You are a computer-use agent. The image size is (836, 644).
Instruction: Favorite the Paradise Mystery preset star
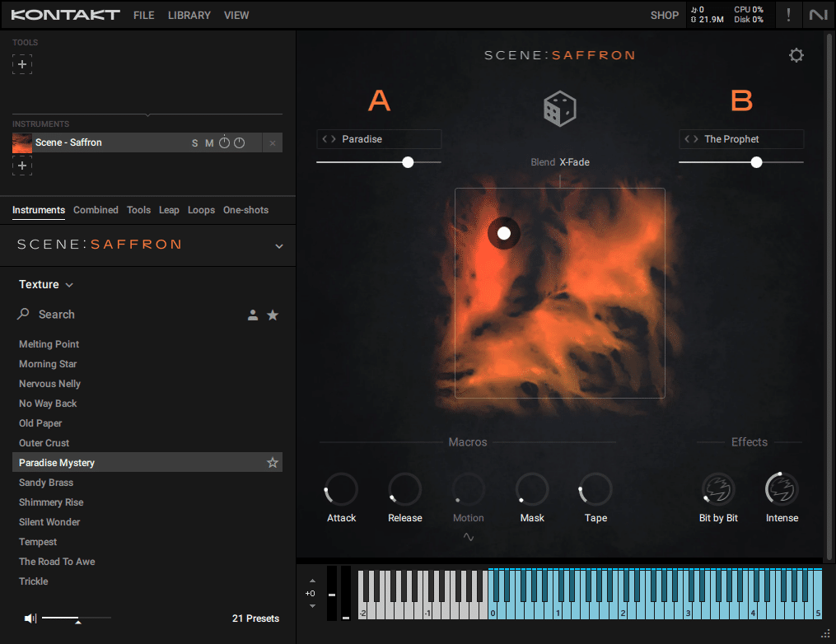[x=273, y=462]
